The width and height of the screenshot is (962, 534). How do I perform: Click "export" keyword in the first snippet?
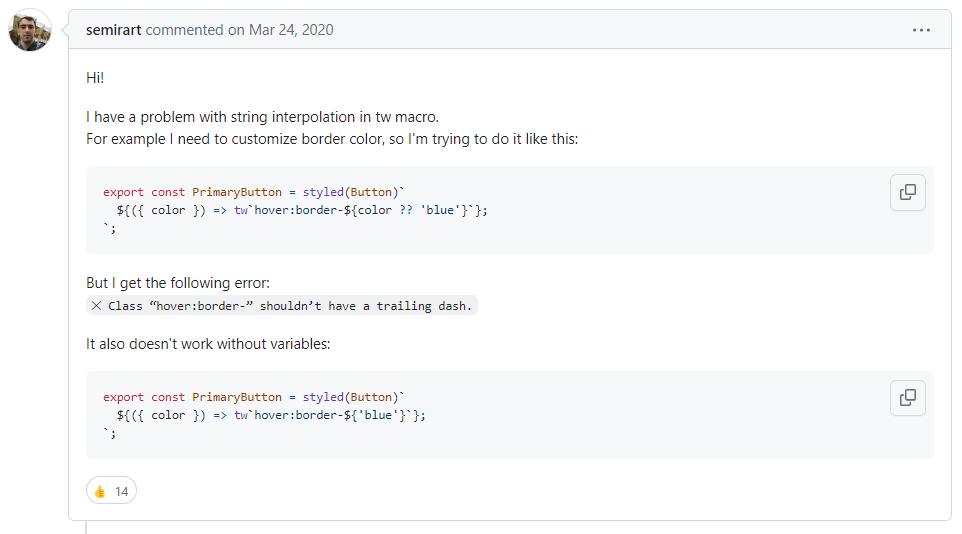(x=123, y=192)
